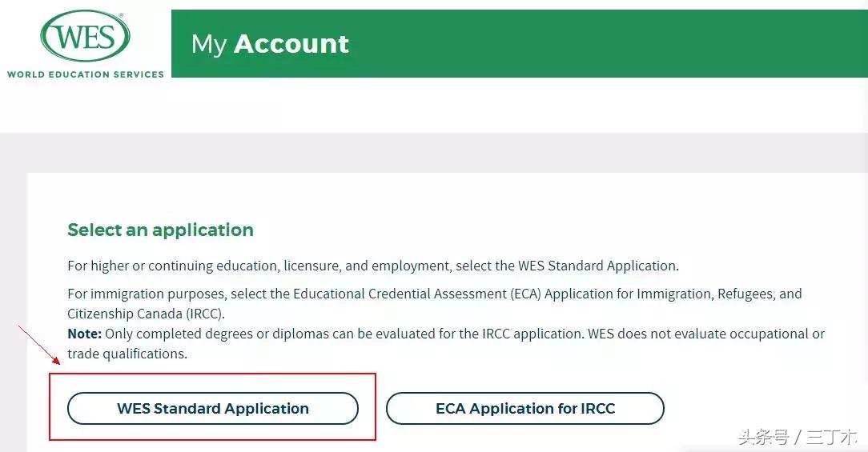Click the 三丁木 author name in watermark

[x=831, y=437]
